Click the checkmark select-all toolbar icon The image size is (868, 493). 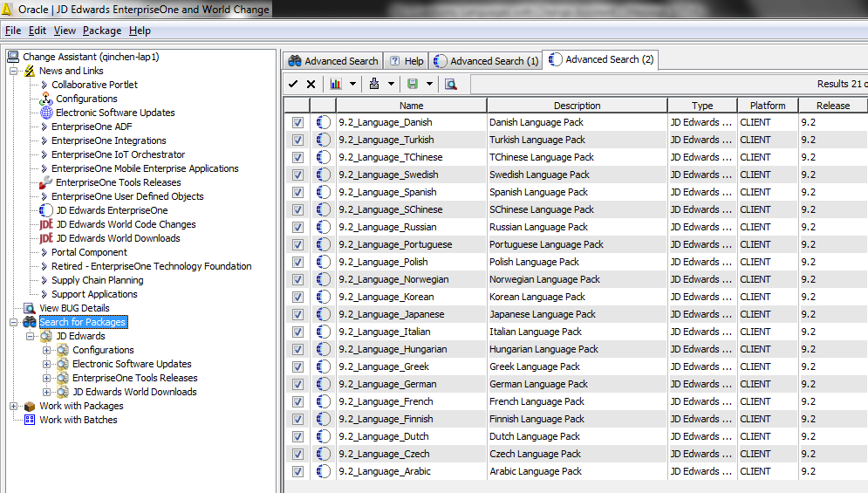pos(293,85)
